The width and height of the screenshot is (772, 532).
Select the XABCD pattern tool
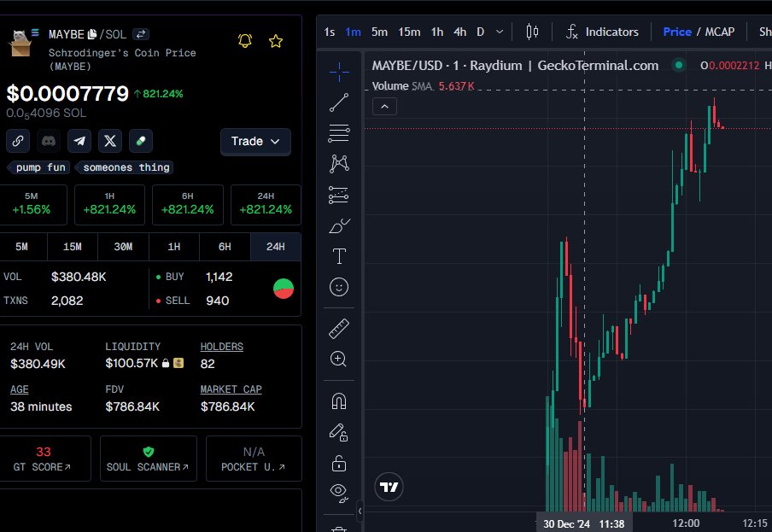point(339,164)
